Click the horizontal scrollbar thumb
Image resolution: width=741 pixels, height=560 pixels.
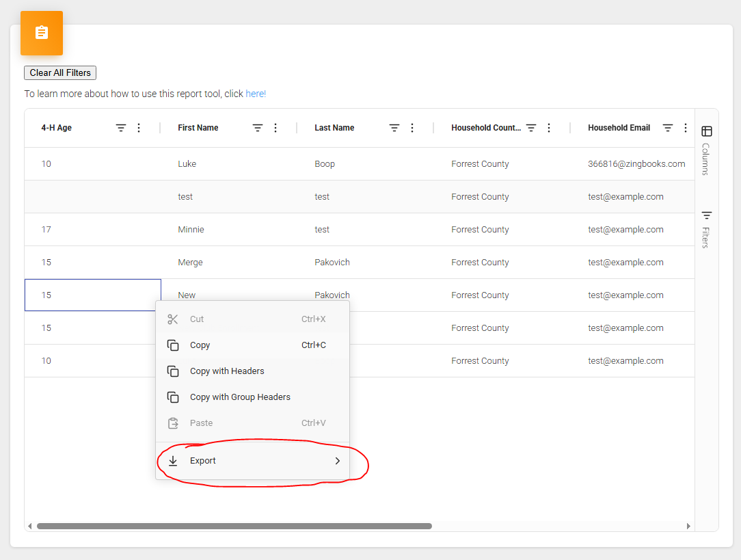(x=234, y=526)
